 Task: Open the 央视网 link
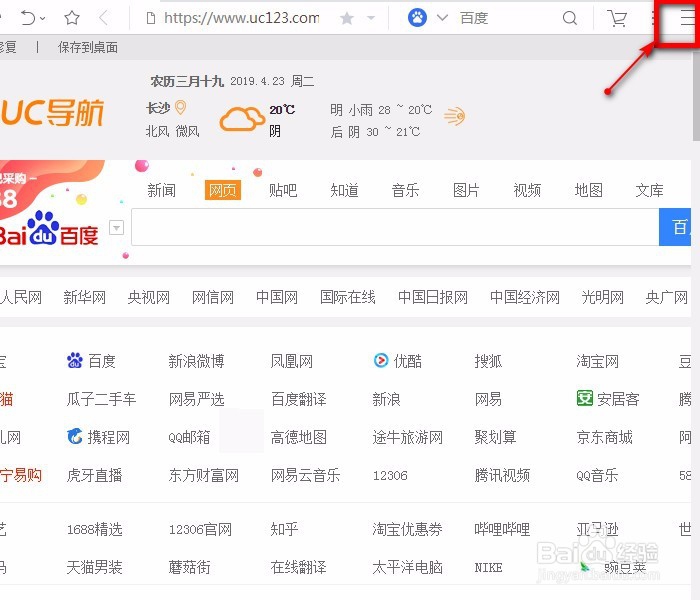coord(149,297)
